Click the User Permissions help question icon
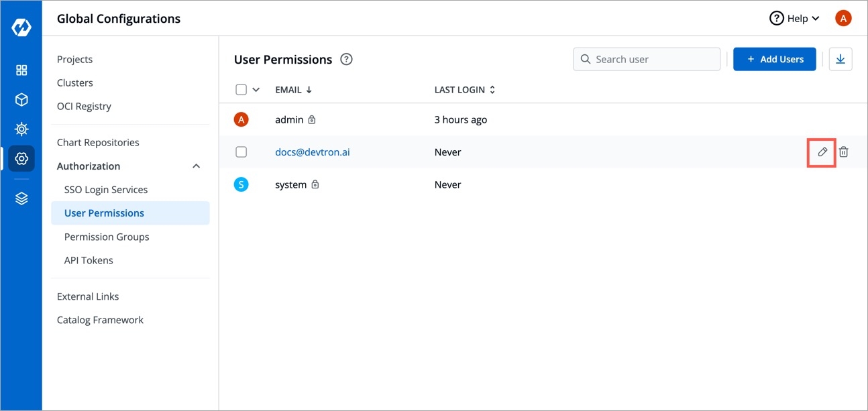Viewport: 868px width, 411px height. point(346,59)
